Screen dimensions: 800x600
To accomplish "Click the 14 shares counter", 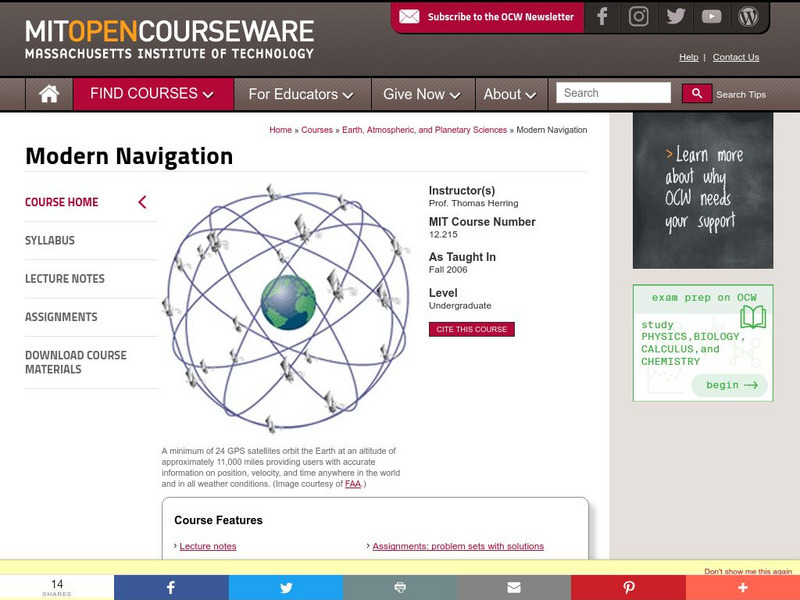I will [57, 587].
